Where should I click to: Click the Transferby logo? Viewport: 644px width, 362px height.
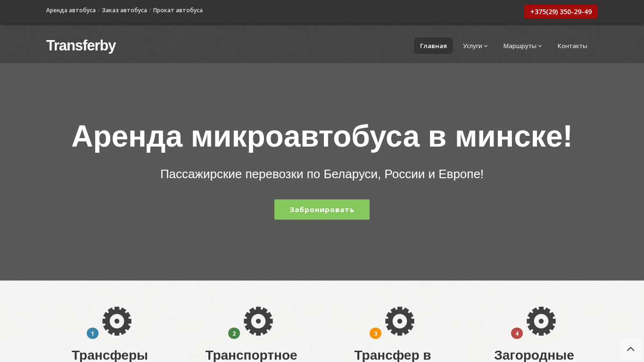tap(81, 46)
